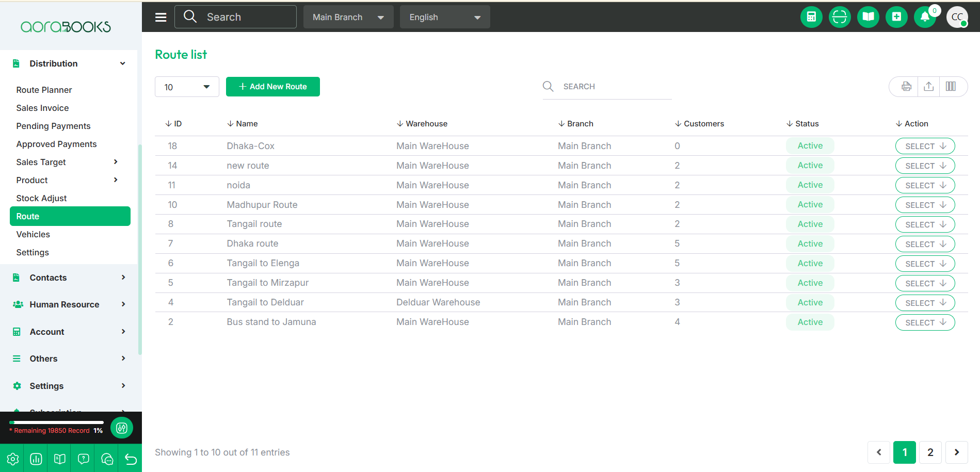Open SELECT action for Dhaka-Cox row
Screen dimensions: 980x472
pyautogui.click(x=925, y=146)
